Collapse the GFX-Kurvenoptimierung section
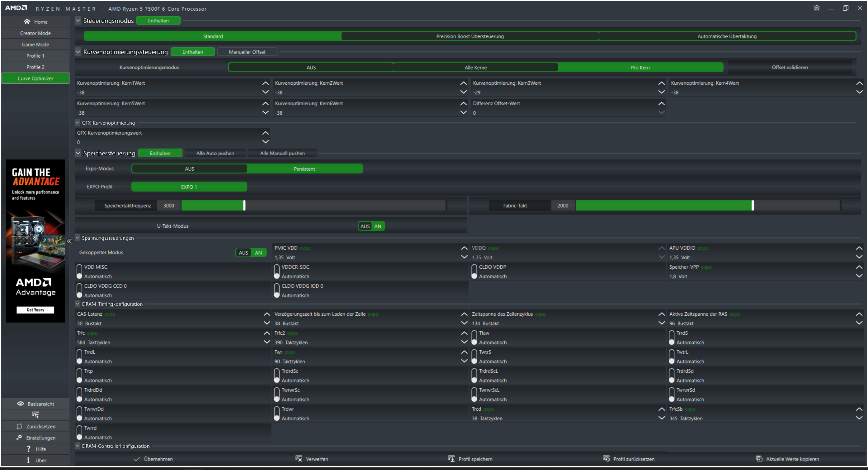868x470 pixels. click(x=77, y=122)
